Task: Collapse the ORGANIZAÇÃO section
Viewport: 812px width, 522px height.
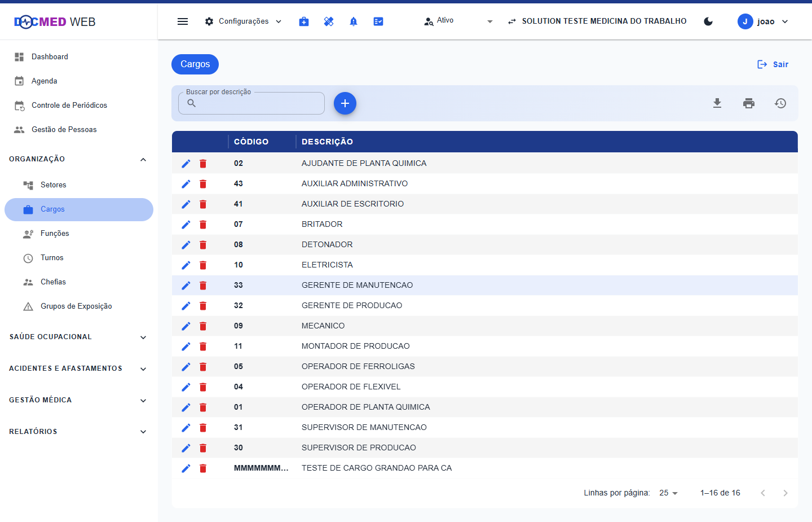Action: [79, 159]
